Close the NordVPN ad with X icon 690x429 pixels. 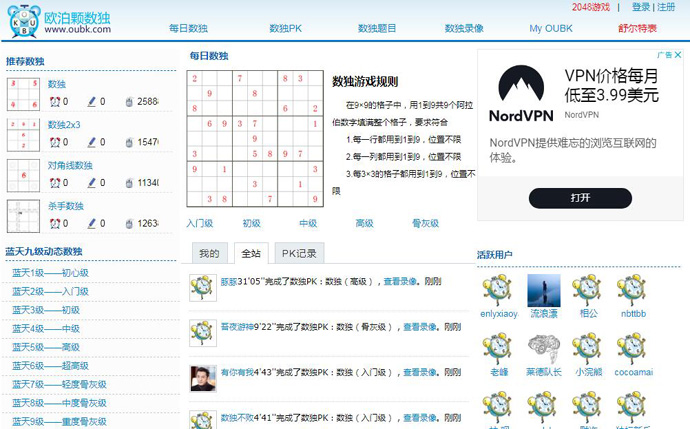click(680, 56)
